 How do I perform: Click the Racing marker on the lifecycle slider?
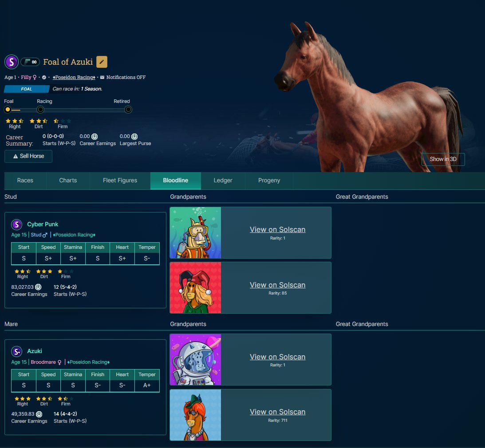click(40, 110)
